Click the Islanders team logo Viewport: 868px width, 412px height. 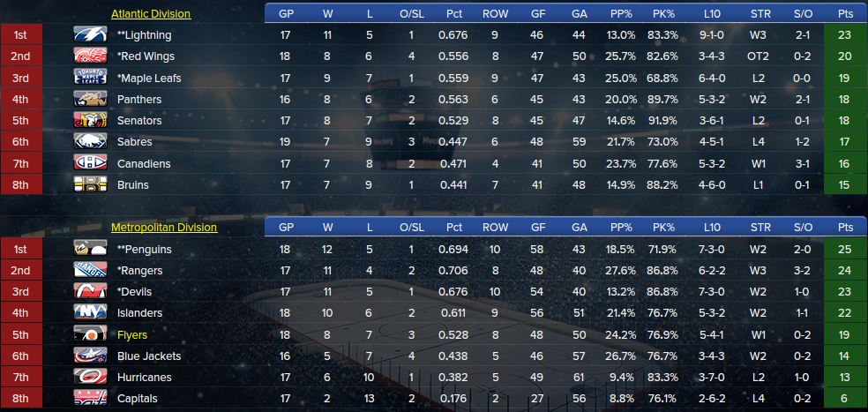pos(90,313)
